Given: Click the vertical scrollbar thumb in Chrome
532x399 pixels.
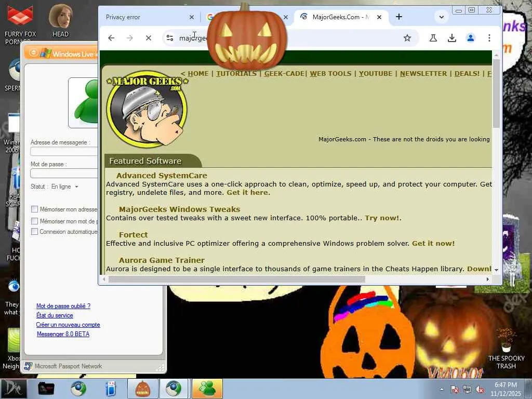Looking at the screenshot, I should point(496,94).
